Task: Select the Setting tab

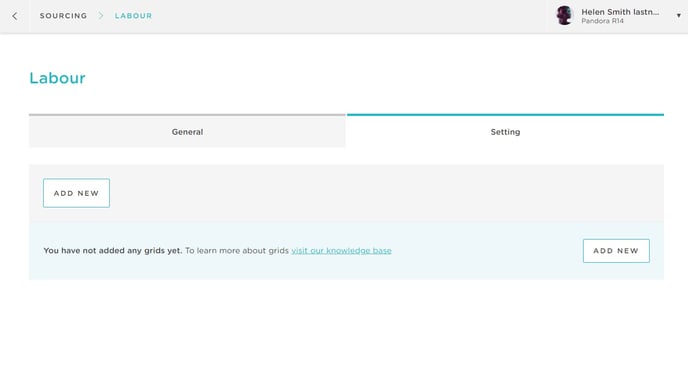Action: 505,132
